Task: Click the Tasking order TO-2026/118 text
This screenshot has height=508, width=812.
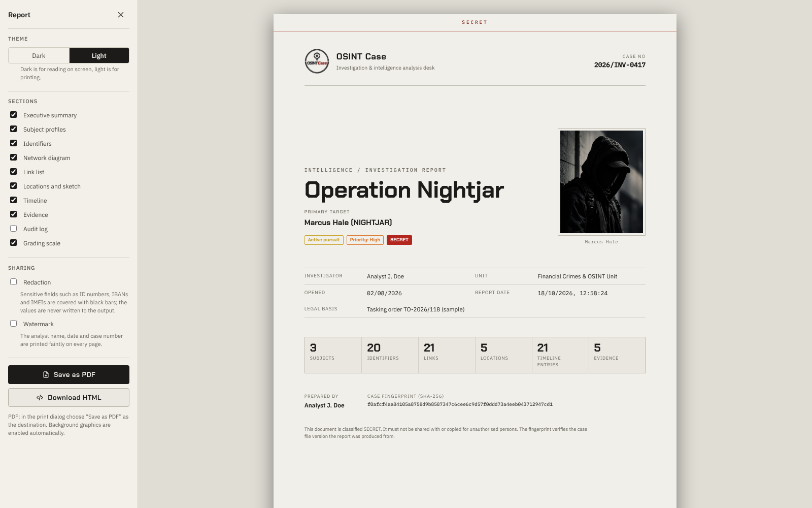Action: point(416,309)
